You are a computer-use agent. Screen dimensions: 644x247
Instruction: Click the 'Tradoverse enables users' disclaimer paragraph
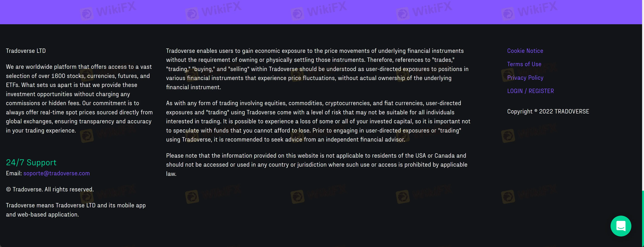coord(317,69)
